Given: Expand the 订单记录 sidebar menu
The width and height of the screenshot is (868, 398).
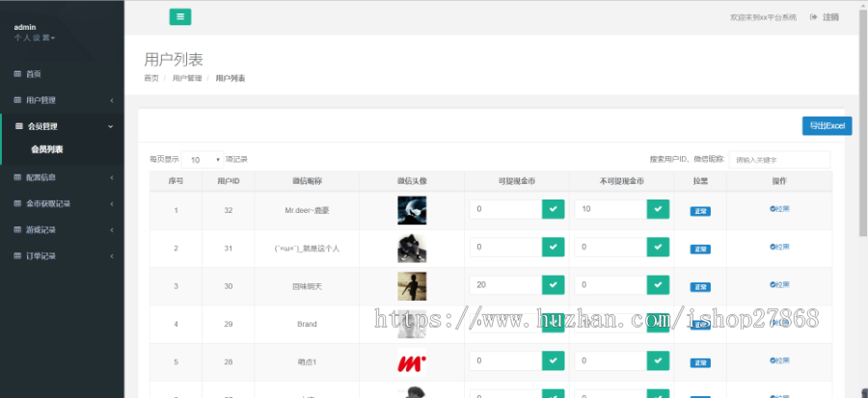Looking at the screenshot, I should (x=62, y=256).
